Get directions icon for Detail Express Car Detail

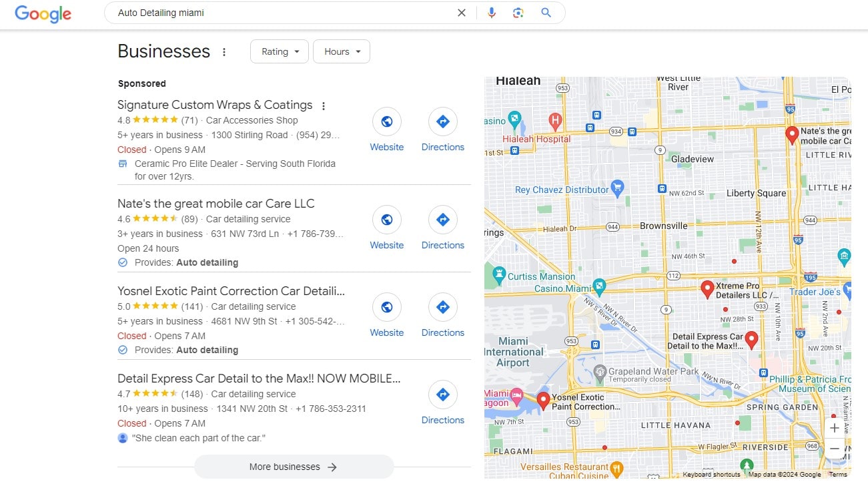443,395
